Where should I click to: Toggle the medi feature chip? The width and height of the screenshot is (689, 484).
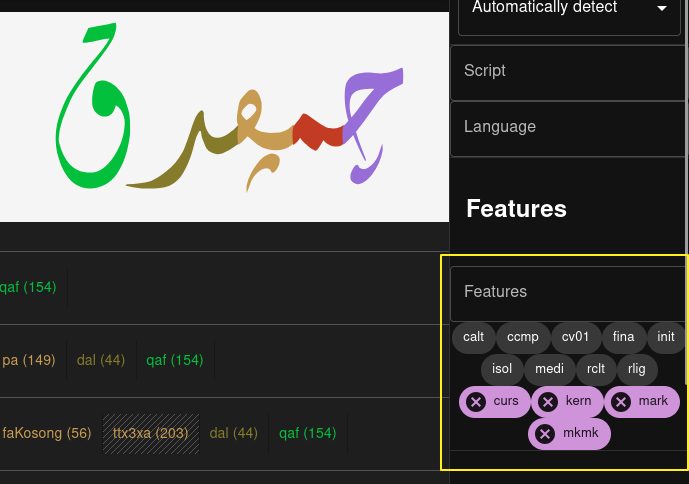tap(549, 370)
